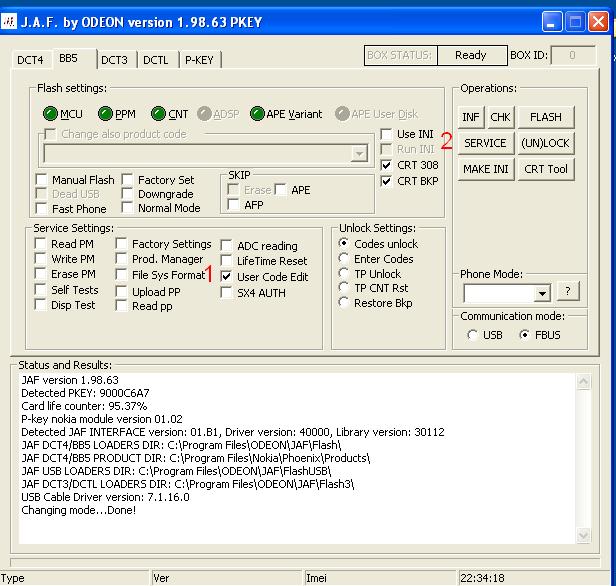Click the status log scroll down arrow
Image resolution: width=616 pixels, height=586 pixels.
(x=584, y=536)
